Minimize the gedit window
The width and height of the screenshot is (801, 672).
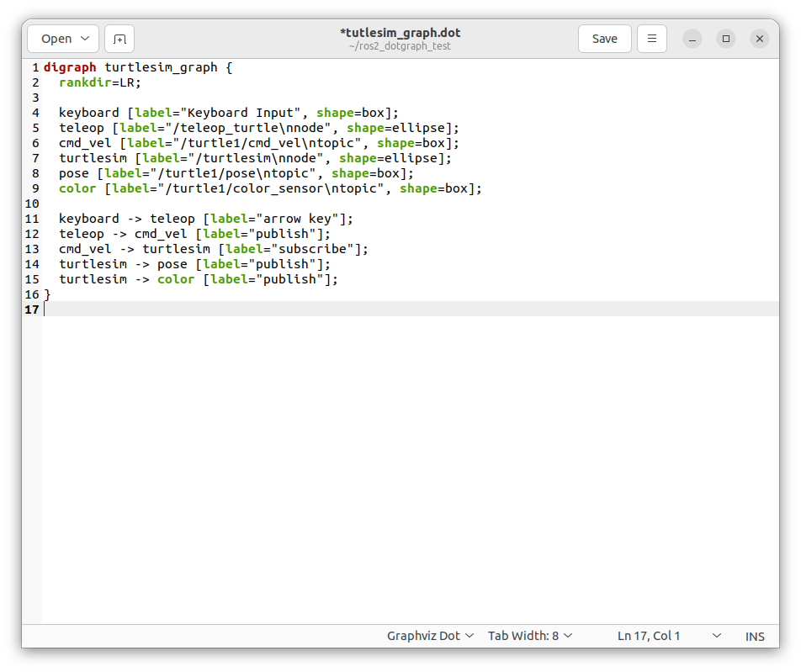[692, 39]
